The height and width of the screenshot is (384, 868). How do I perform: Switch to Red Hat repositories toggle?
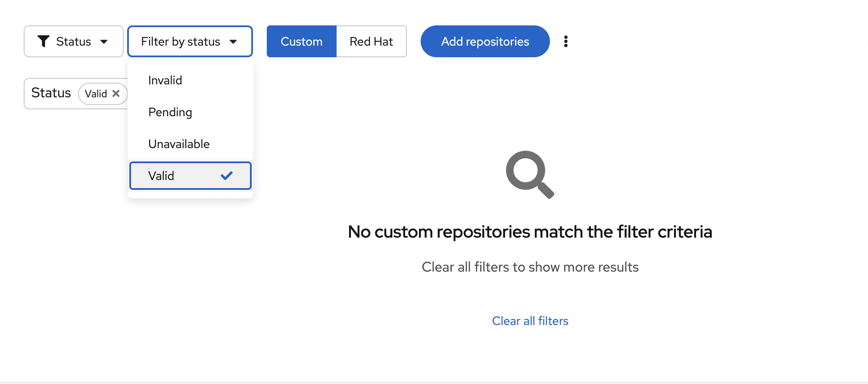(x=371, y=41)
